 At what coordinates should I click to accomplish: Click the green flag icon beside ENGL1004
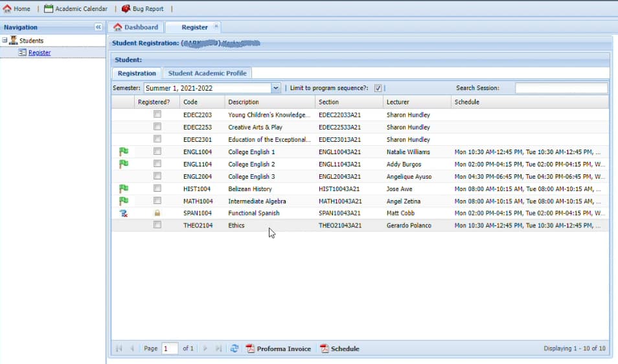[124, 152]
